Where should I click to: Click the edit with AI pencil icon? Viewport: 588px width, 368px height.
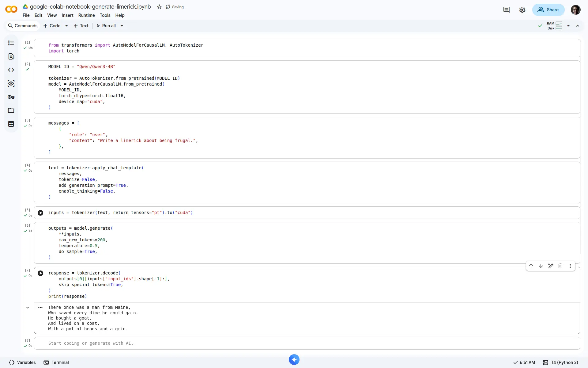tap(551, 266)
